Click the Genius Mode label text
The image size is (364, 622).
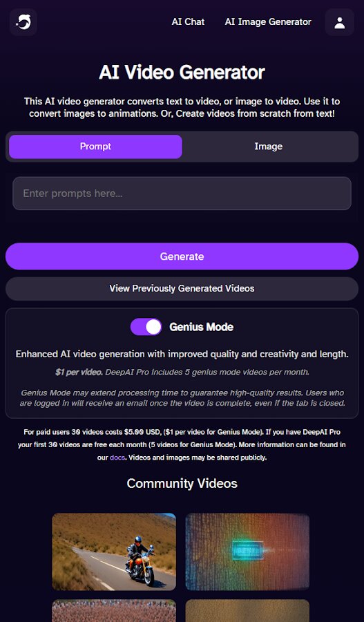tap(202, 327)
